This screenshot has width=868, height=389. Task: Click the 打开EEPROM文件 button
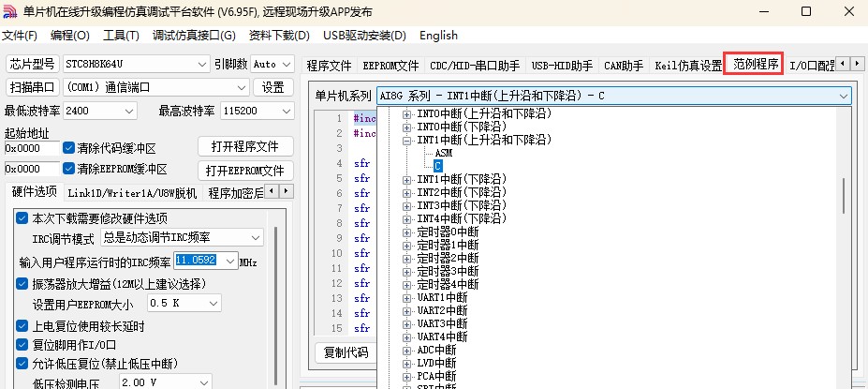point(244,170)
